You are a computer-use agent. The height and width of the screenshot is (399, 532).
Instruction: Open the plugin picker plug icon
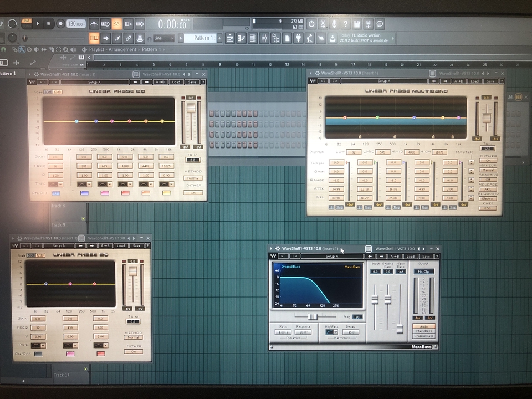click(298, 38)
